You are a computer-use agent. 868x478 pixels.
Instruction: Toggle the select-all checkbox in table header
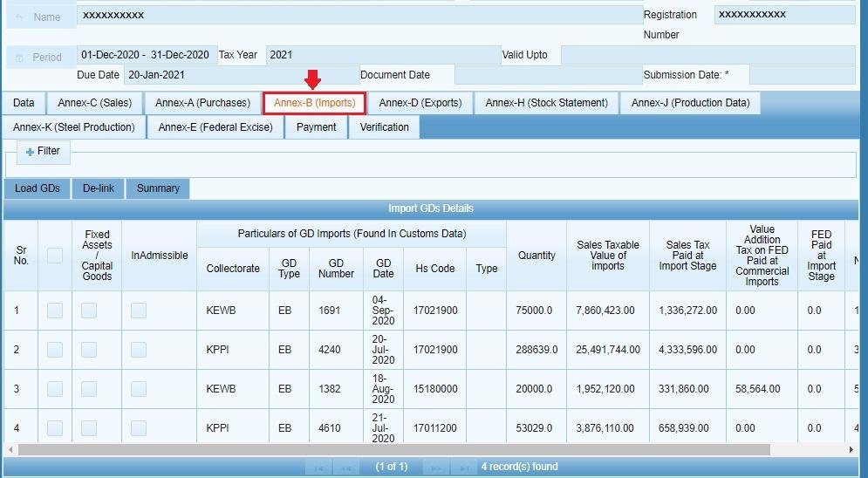tap(55, 256)
